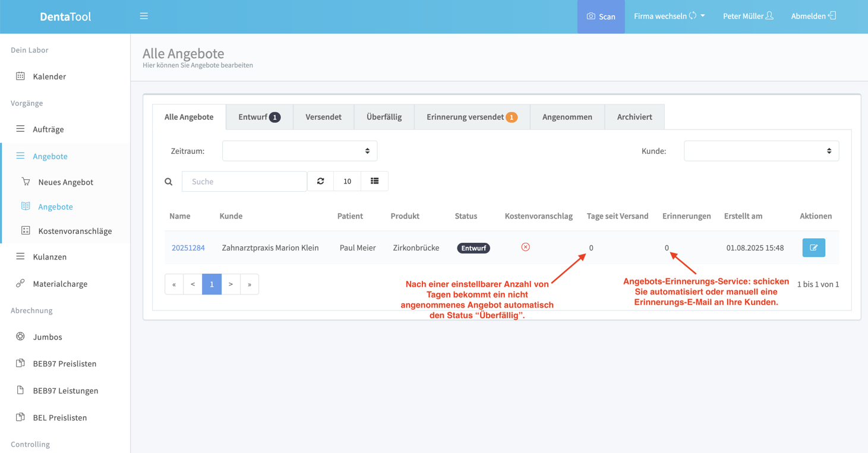Open the page size 10 selector

[x=347, y=181]
